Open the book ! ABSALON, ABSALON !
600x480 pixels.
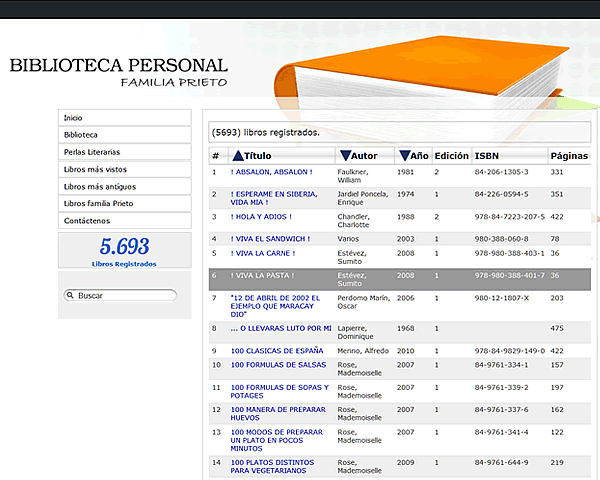coord(271,172)
